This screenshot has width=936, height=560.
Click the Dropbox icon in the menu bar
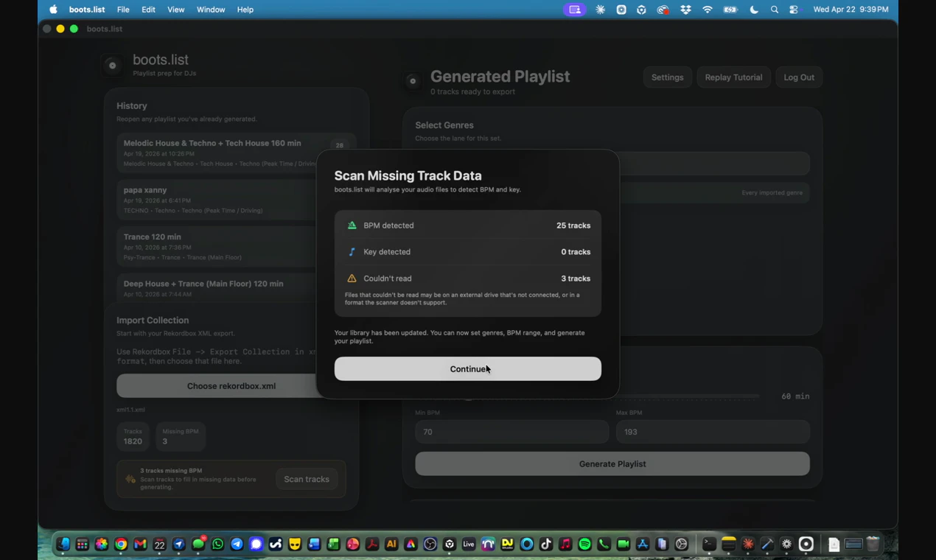(x=685, y=10)
